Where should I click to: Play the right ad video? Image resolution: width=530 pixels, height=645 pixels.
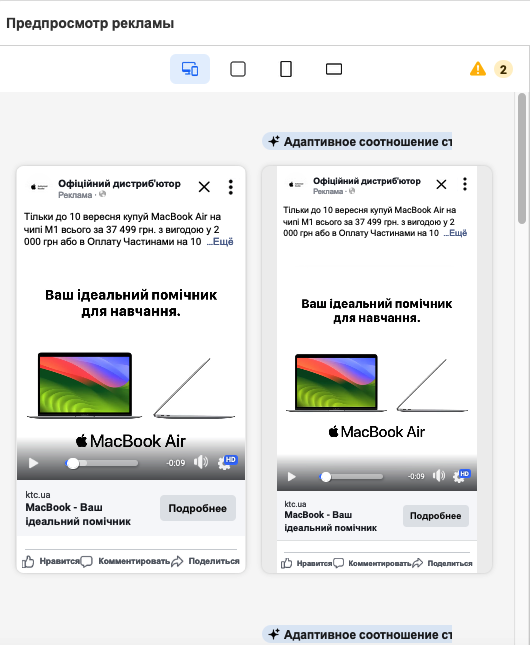pyautogui.click(x=291, y=476)
